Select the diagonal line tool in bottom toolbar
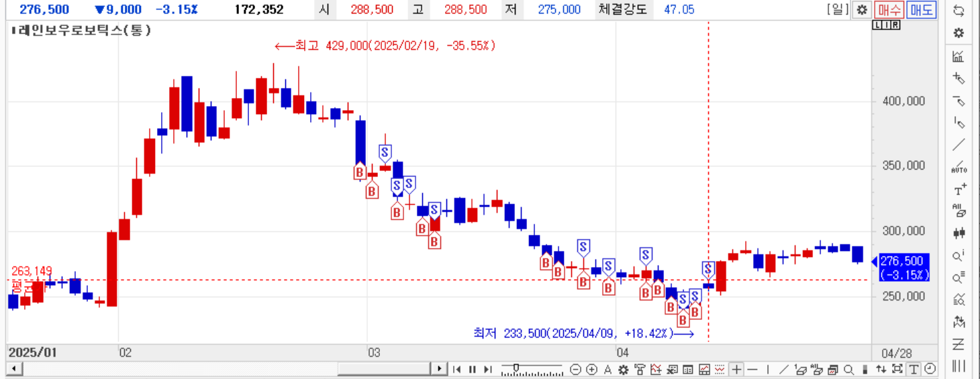The width and height of the screenshot is (980, 379). [x=783, y=369]
